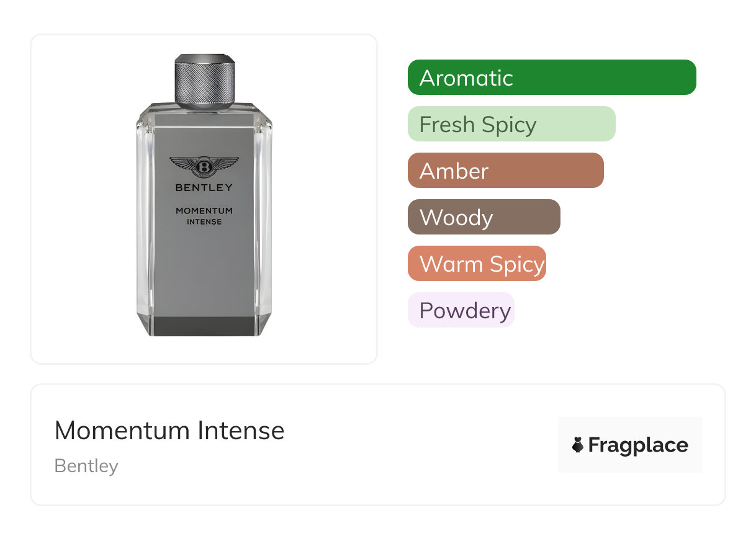Select the Warm Spicy accord bar
Screen dimensions: 756x536
(477, 264)
